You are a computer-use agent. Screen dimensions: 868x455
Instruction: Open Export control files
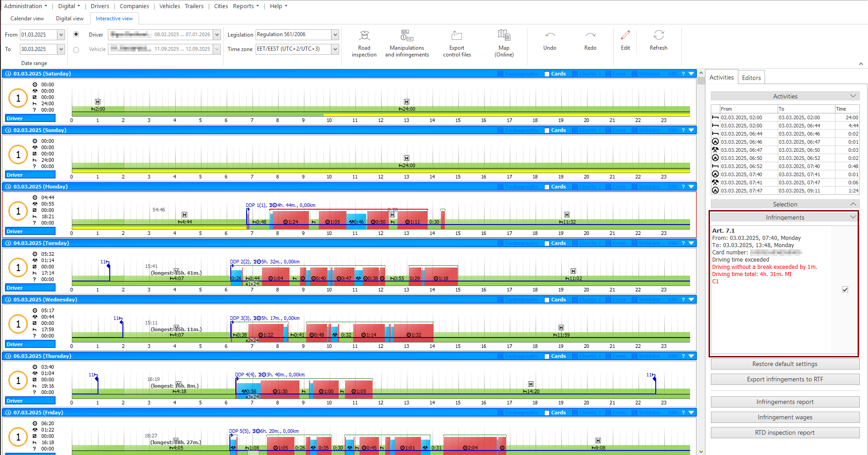[457, 43]
